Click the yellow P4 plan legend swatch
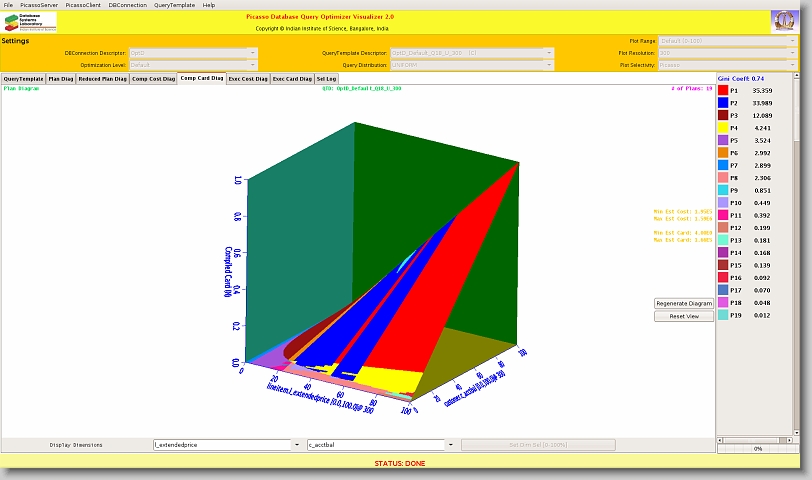This screenshot has height=480, width=812. (x=723, y=128)
